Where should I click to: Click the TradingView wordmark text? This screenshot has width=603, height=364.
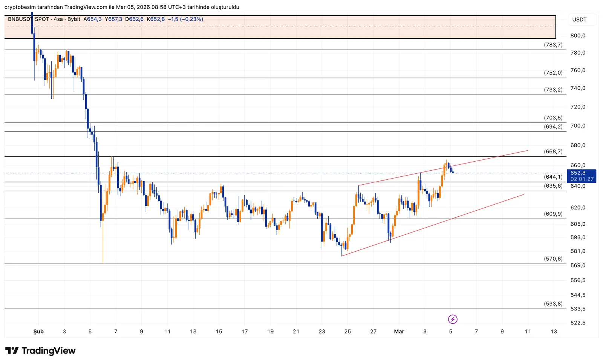48,351
